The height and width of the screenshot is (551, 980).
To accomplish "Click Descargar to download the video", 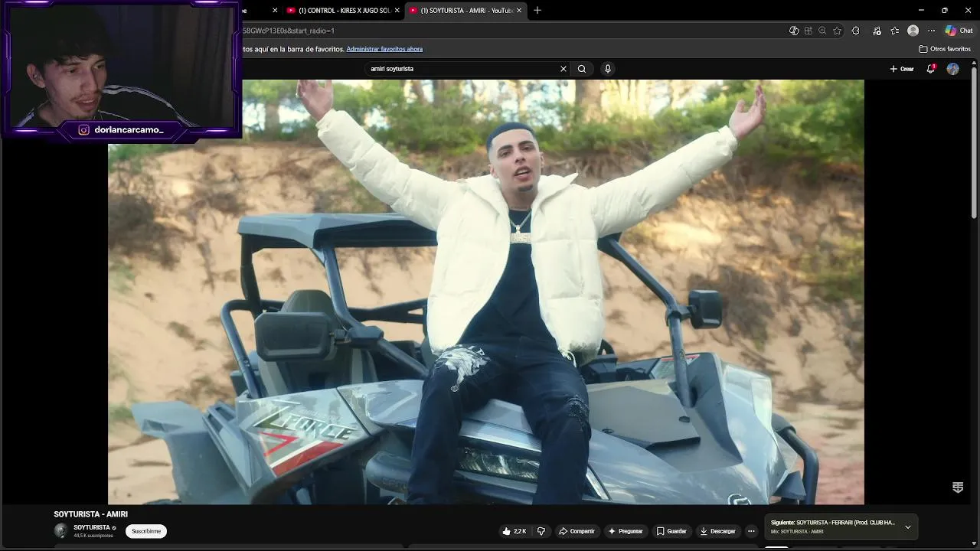I will click(717, 531).
